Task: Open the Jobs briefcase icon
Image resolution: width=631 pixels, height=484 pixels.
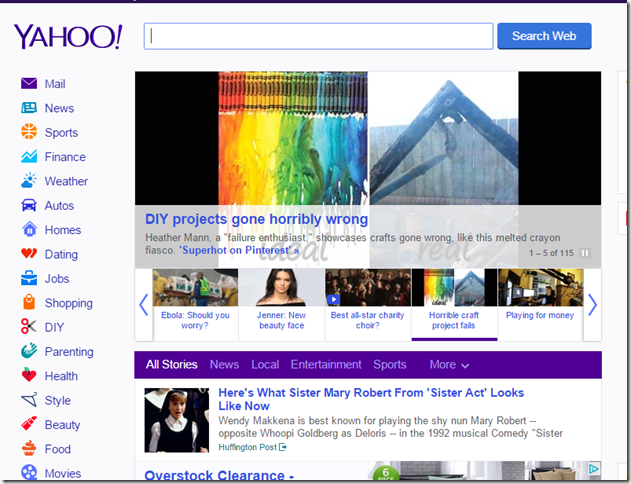Action: [x=29, y=278]
